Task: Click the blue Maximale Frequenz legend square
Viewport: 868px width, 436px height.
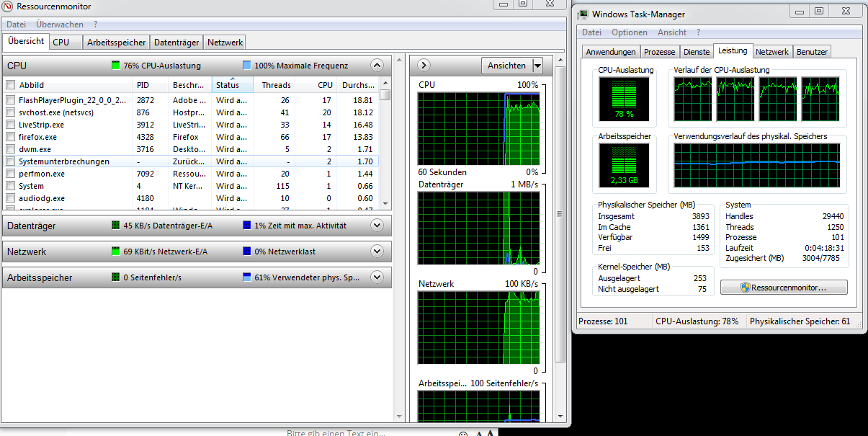Action: pyautogui.click(x=247, y=66)
